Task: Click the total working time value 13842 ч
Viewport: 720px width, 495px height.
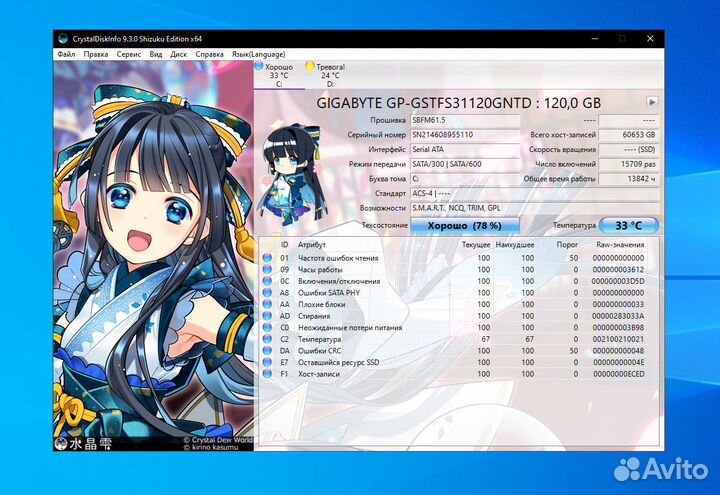Action: click(x=629, y=179)
